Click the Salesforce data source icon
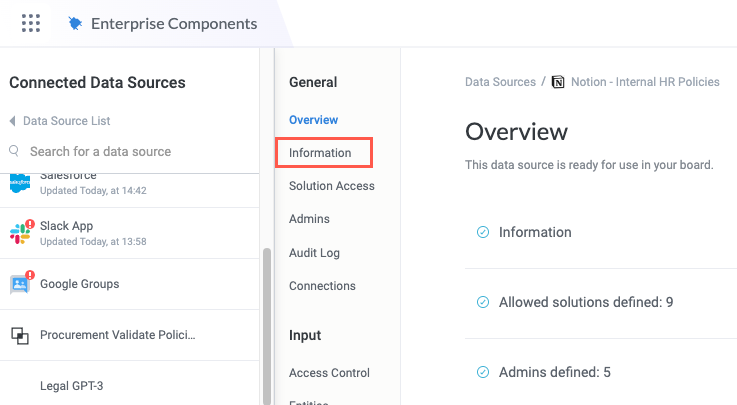The image size is (737, 405). point(21,181)
